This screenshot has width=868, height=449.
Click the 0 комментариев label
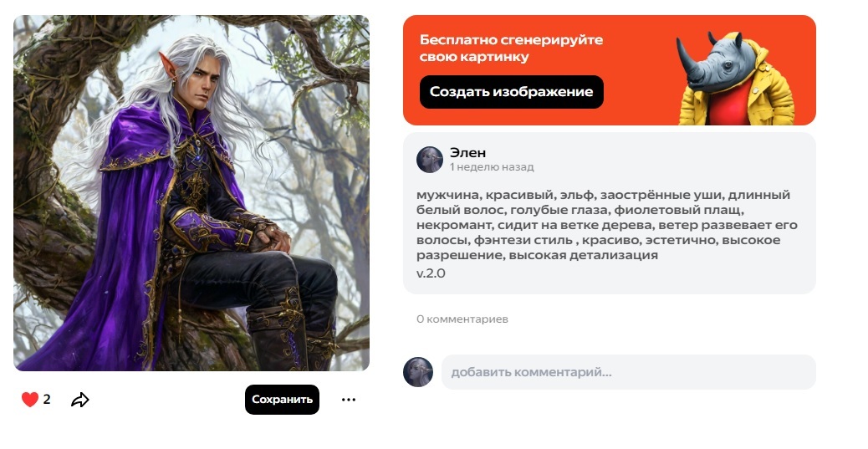click(x=462, y=319)
